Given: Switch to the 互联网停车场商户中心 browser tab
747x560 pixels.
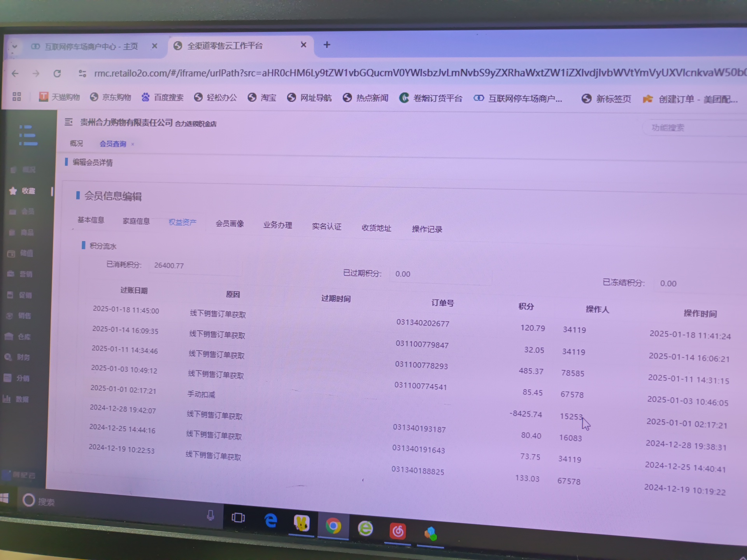Looking at the screenshot, I should 91,47.
